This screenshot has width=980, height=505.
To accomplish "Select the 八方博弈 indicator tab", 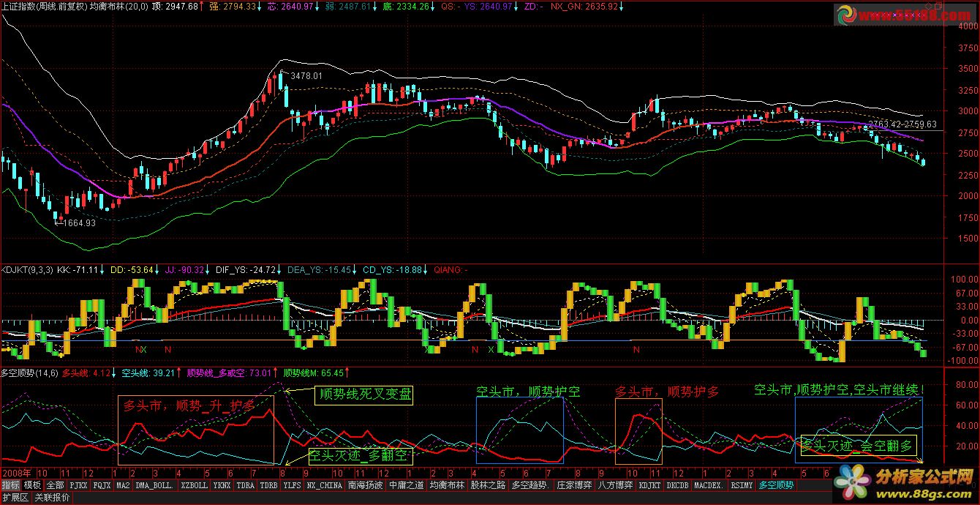I will click(x=615, y=485).
